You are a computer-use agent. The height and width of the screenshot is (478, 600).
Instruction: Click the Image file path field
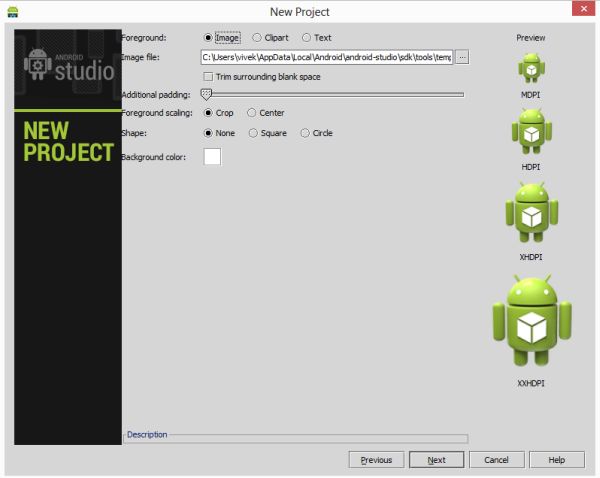(x=326, y=57)
